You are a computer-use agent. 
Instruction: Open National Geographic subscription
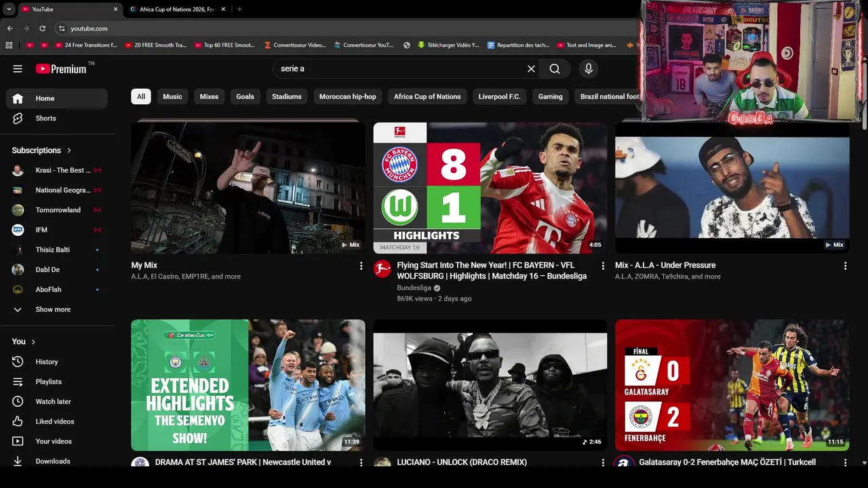tap(56, 190)
